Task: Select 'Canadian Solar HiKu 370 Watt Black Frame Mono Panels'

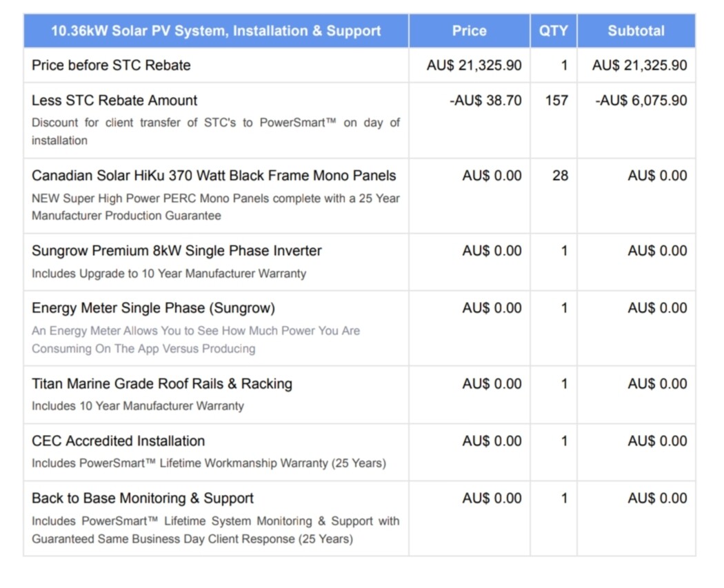Action: pyautogui.click(x=214, y=175)
